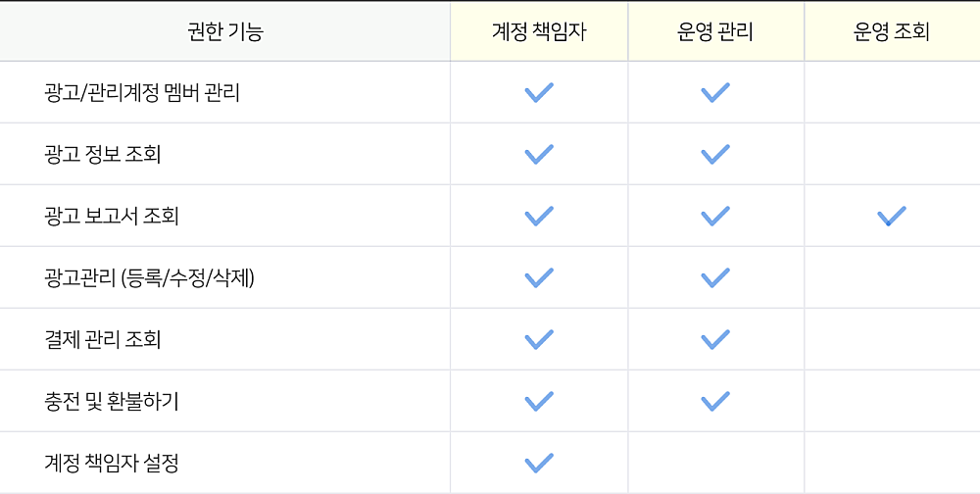Image resolution: width=980 pixels, height=494 pixels.
Task: Click the 계정 책임자 checkmark for 충전 및 환불하기
Action: (x=539, y=401)
